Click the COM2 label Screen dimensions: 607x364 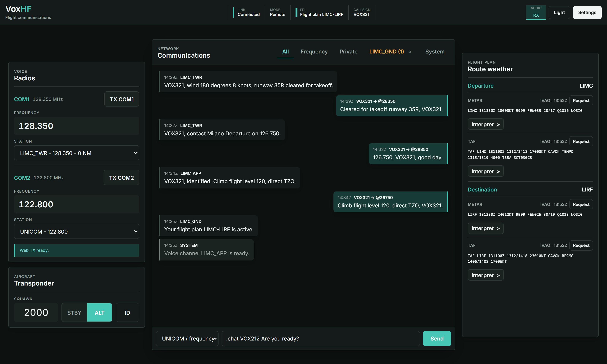(22, 178)
